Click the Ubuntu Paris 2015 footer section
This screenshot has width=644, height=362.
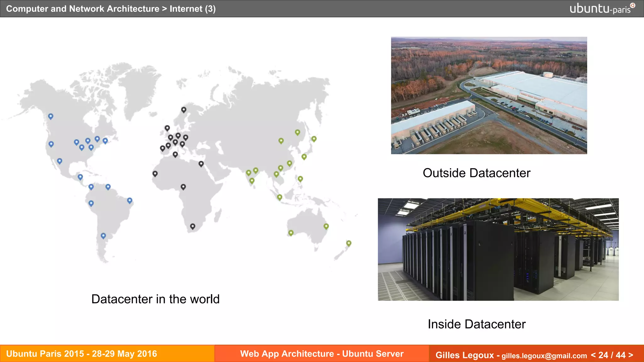81,354
